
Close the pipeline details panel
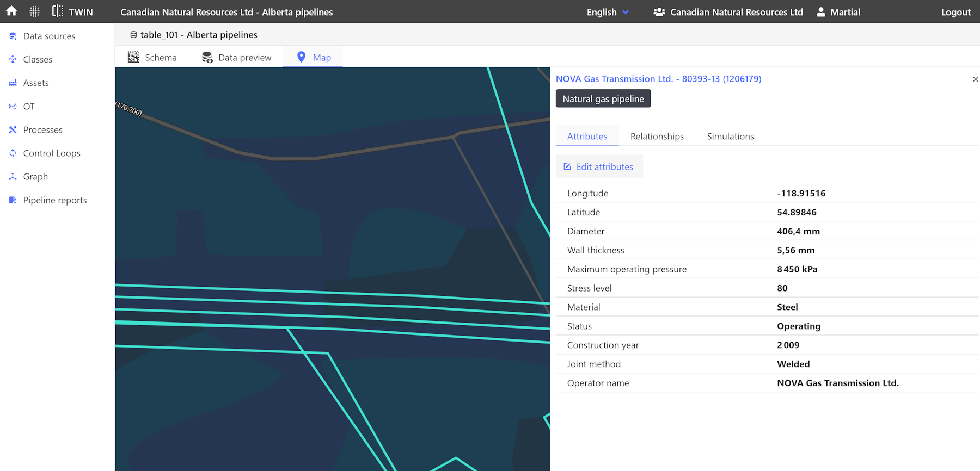pos(975,79)
